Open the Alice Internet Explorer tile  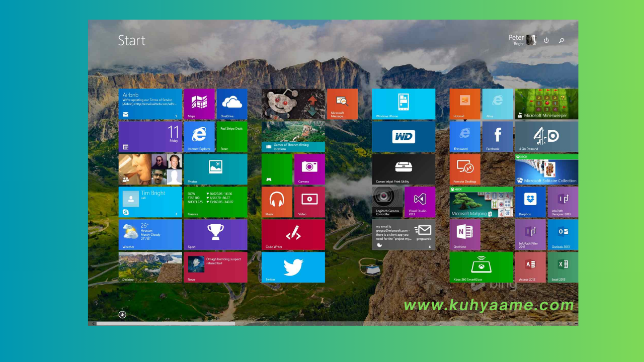498,104
